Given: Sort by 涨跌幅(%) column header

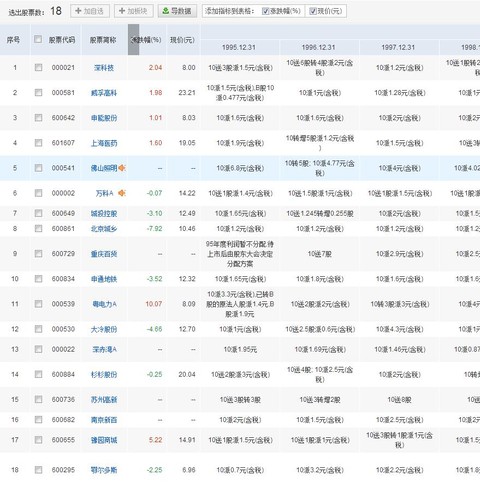Looking at the screenshot, I should [x=146, y=40].
